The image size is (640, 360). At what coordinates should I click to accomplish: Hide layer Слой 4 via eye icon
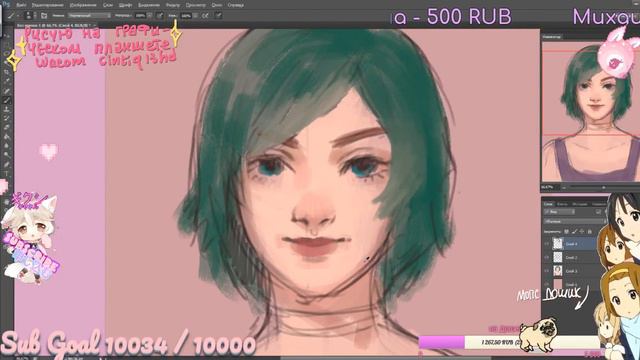pos(547,244)
